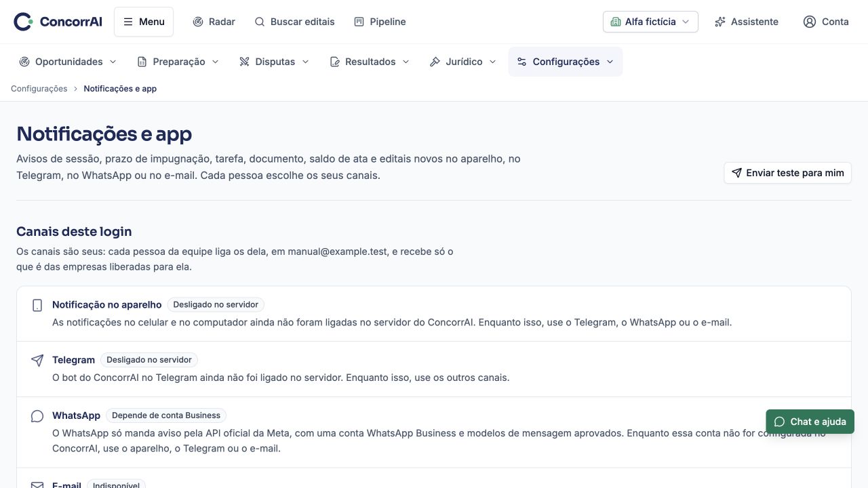
Task: Open the main Menu button
Action: pos(144,22)
